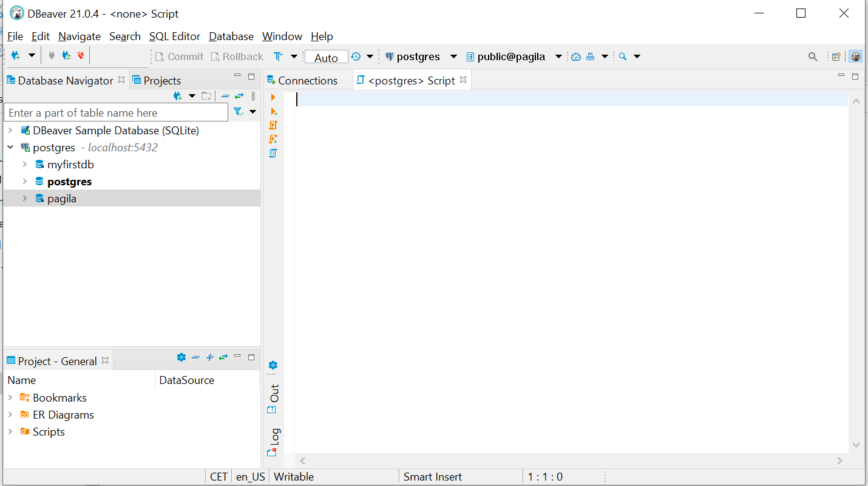868x486 pixels.
Task: Click the New Connection plug icon in main toolbar
Action: click(16, 56)
